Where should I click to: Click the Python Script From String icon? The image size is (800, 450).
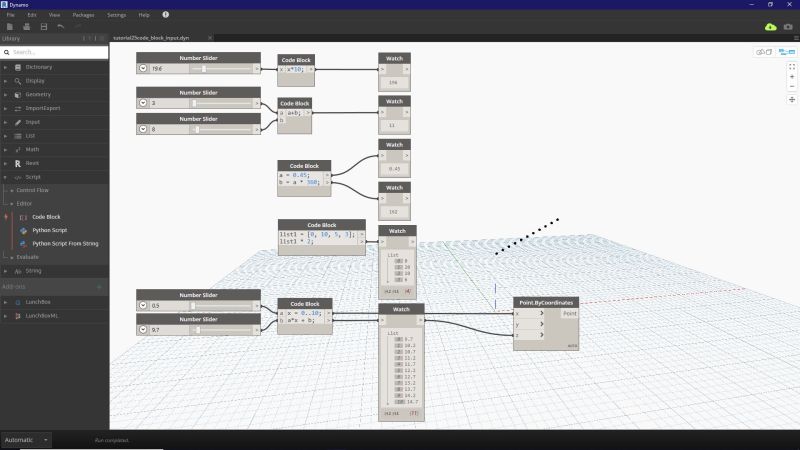[23, 244]
